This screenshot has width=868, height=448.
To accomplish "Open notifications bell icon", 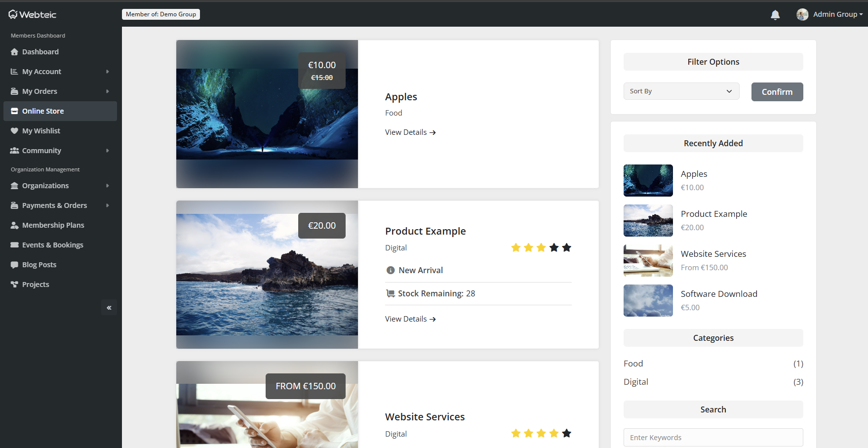I will coord(775,15).
